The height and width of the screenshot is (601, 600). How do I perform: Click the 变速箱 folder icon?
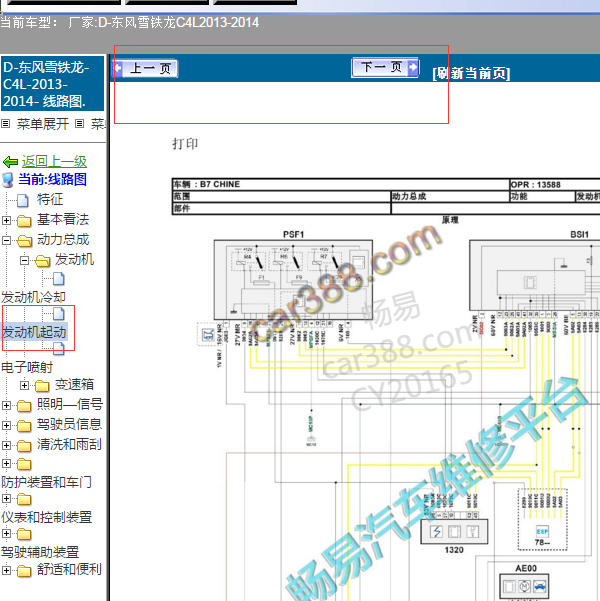click(42, 386)
